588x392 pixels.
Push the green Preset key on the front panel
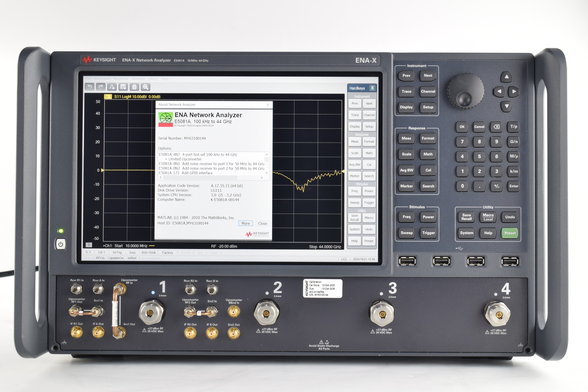pos(510,233)
